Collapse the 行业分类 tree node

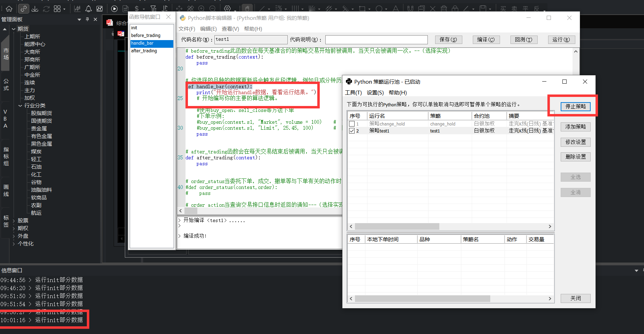point(20,106)
